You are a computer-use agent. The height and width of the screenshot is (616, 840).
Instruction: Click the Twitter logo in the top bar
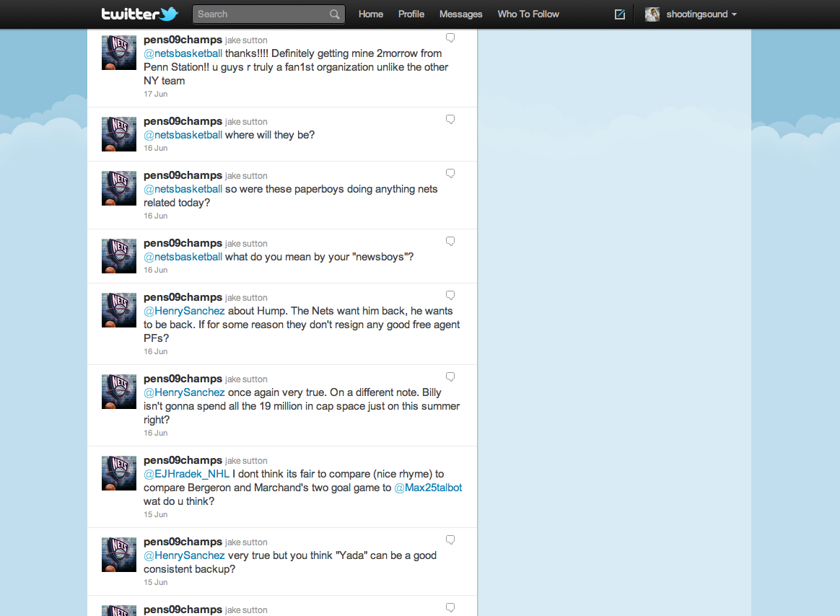[x=140, y=14]
